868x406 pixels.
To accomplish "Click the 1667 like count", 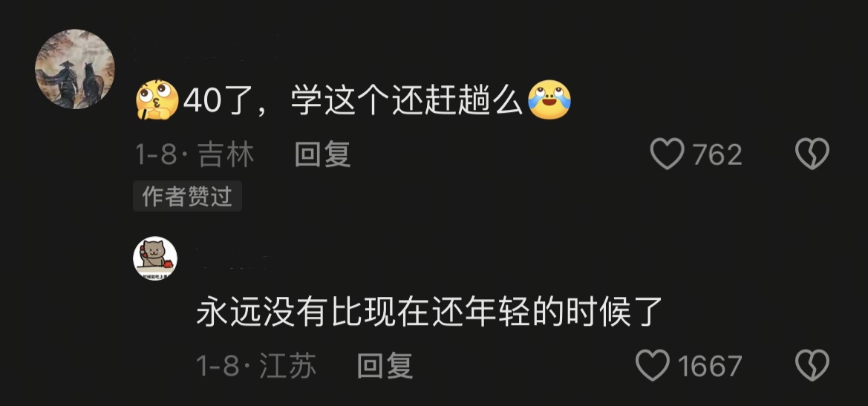I will (710, 366).
